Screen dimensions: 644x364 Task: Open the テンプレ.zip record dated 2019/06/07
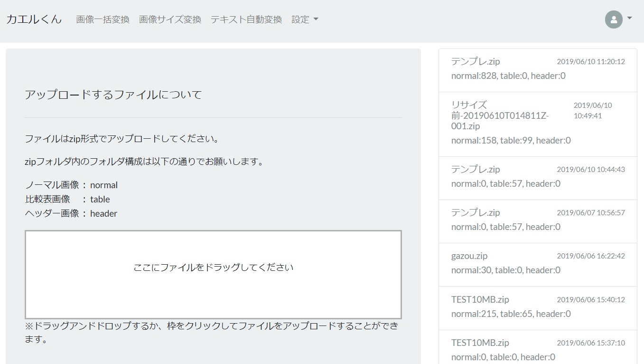(x=475, y=212)
